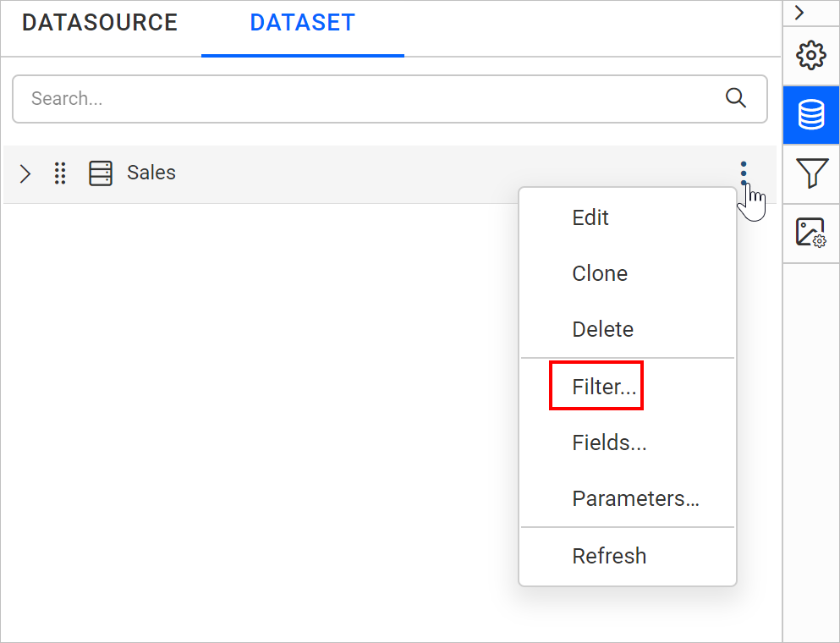Select the DATASET tab
840x643 pixels.
click(302, 23)
